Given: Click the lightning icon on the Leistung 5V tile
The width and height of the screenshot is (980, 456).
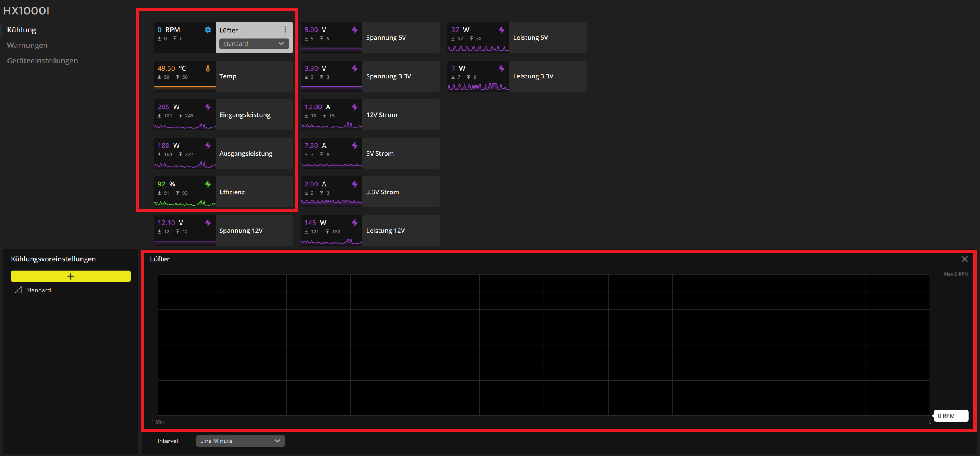Looking at the screenshot, I should coord(502,30).
